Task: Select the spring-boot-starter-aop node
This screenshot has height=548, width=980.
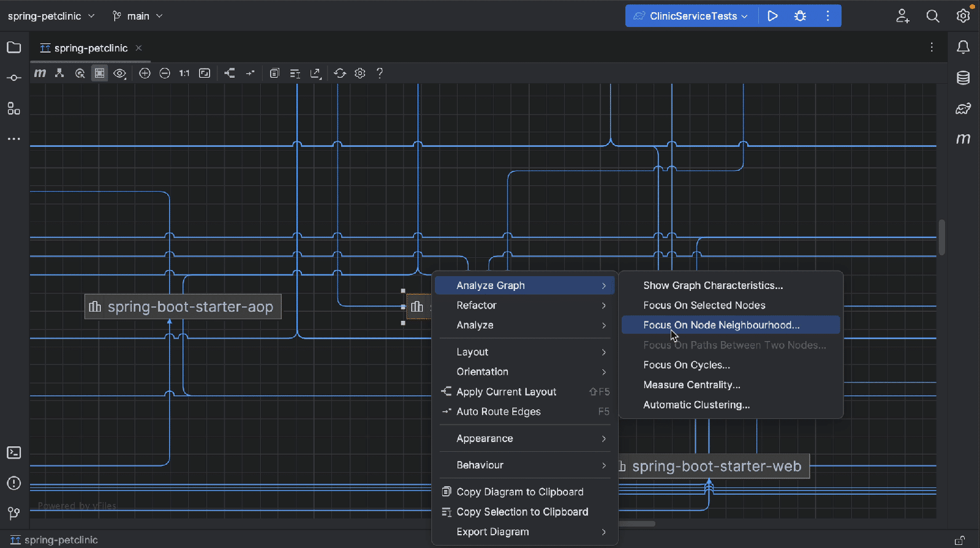Action: [x=183, y=307]
